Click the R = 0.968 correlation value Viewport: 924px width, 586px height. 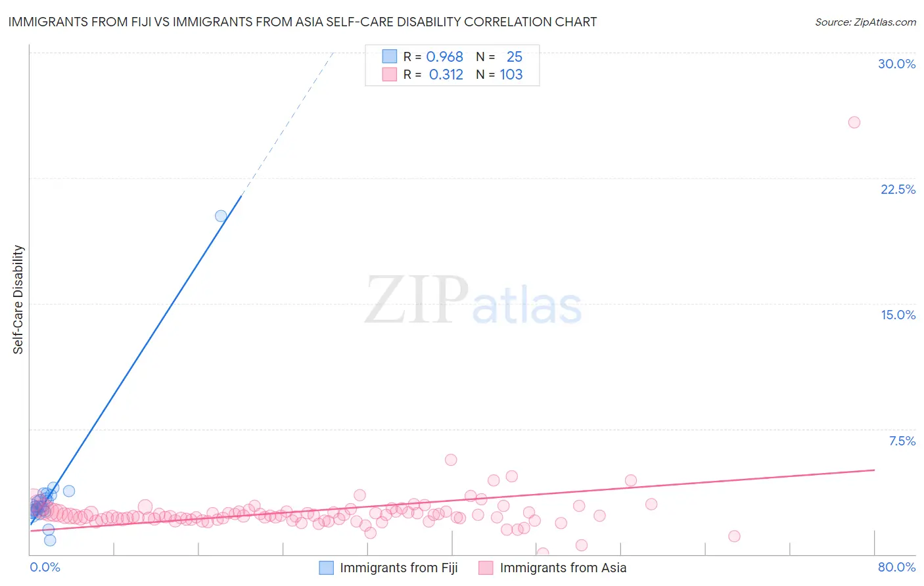433,56
